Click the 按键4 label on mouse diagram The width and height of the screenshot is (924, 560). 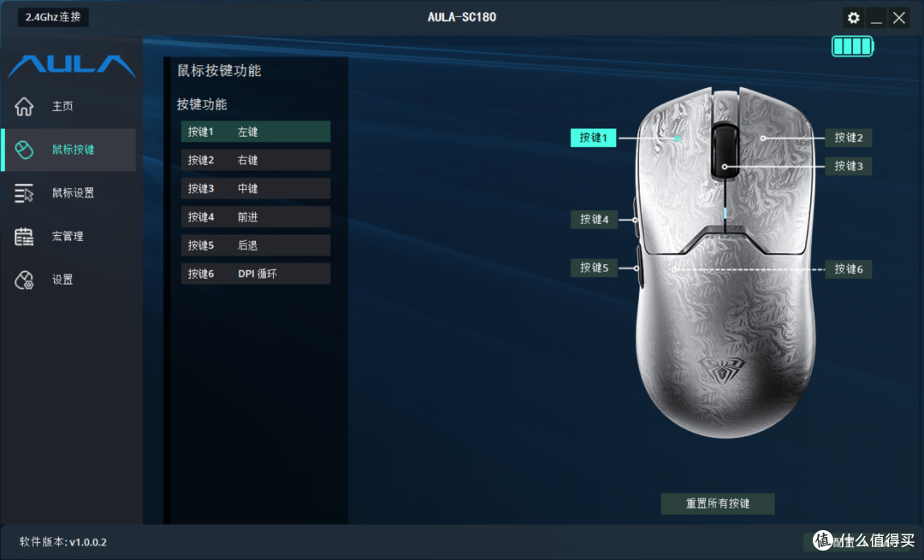[594, 220]
